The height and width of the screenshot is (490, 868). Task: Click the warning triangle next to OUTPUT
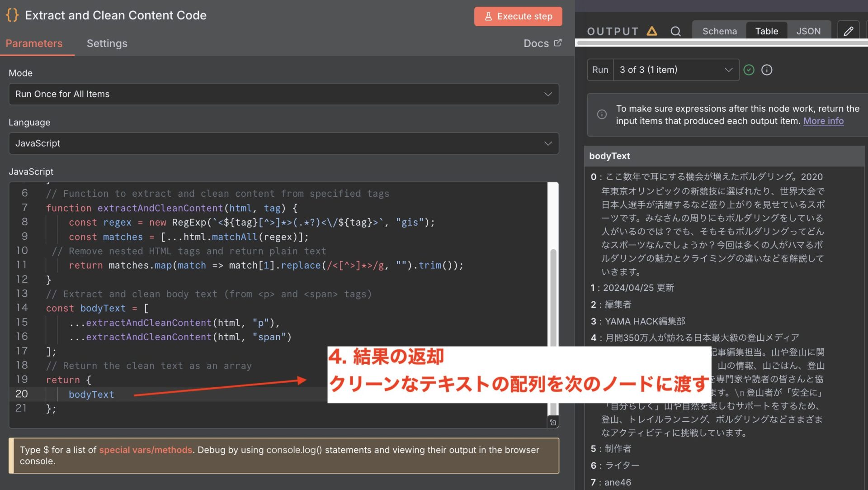pyautogui.click(x=651, y=31)
